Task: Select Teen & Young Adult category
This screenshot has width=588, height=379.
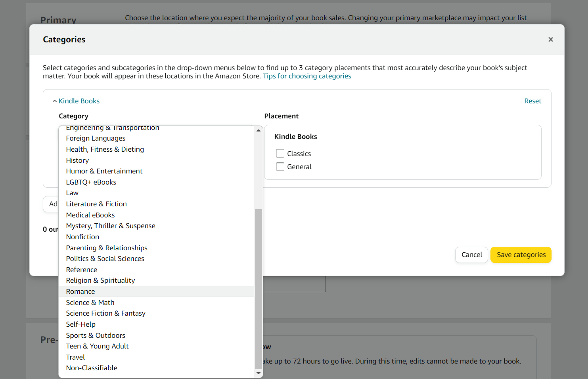Action: [97, 346]
